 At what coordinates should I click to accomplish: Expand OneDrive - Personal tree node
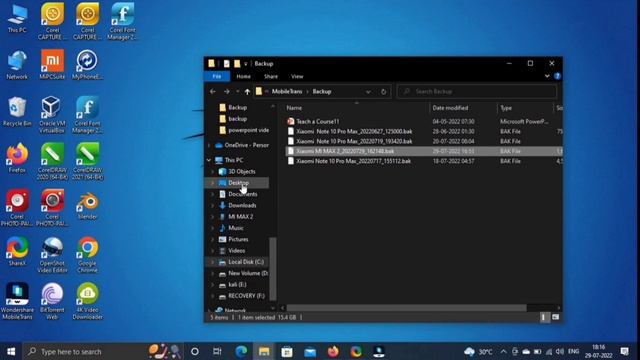pos(209,145)
